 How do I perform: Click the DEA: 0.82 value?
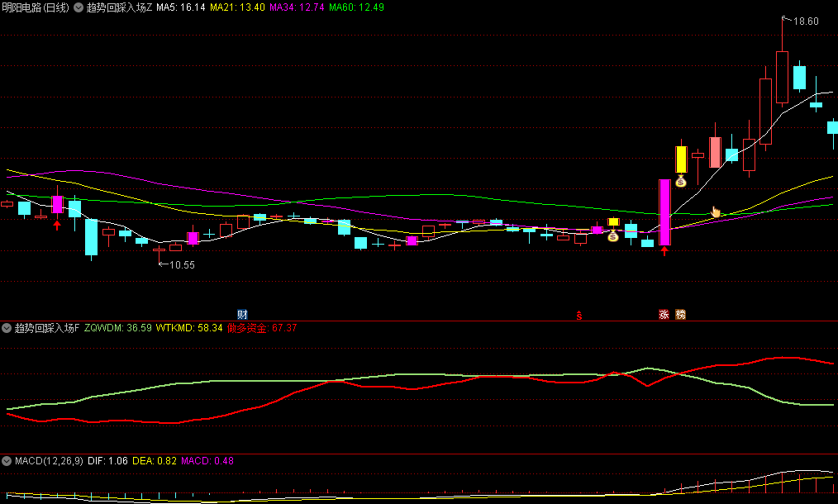pyautogui.click(x=155, y=461)
